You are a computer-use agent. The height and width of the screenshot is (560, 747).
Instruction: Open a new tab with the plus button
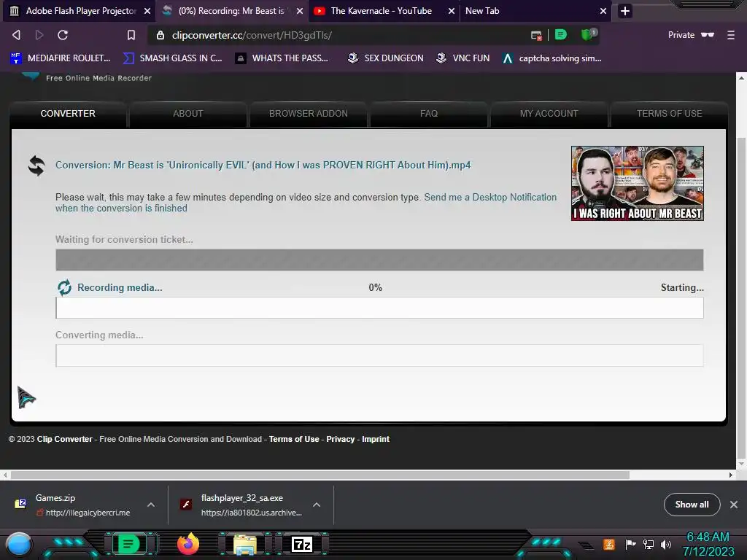[x=625, y=11]
